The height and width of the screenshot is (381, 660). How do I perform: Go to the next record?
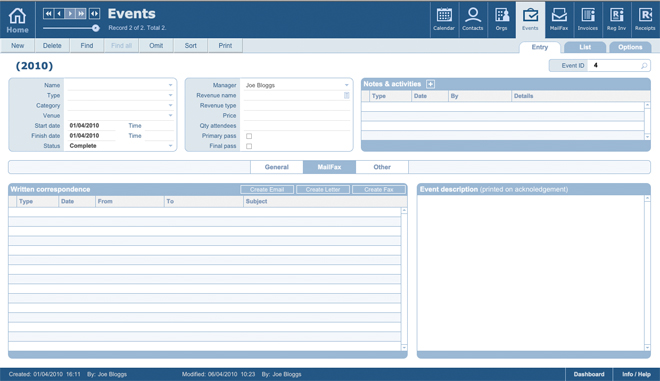[x=70, y=13]
